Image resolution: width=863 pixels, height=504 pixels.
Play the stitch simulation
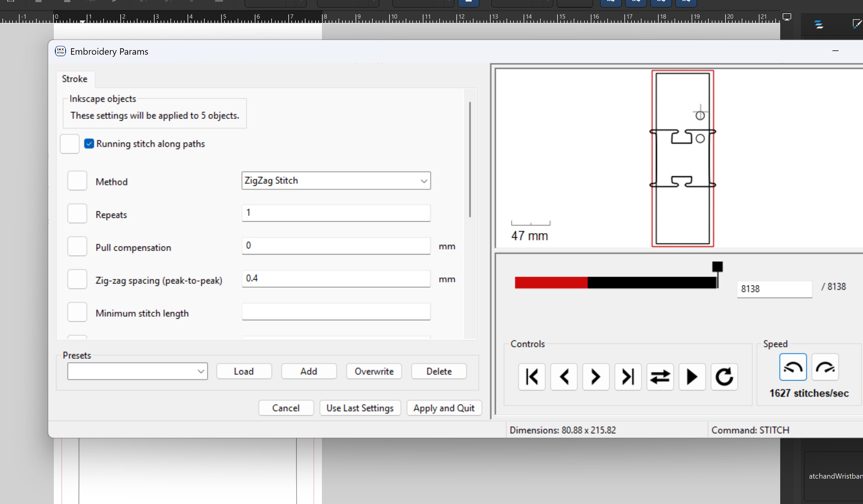pos(692,377)
